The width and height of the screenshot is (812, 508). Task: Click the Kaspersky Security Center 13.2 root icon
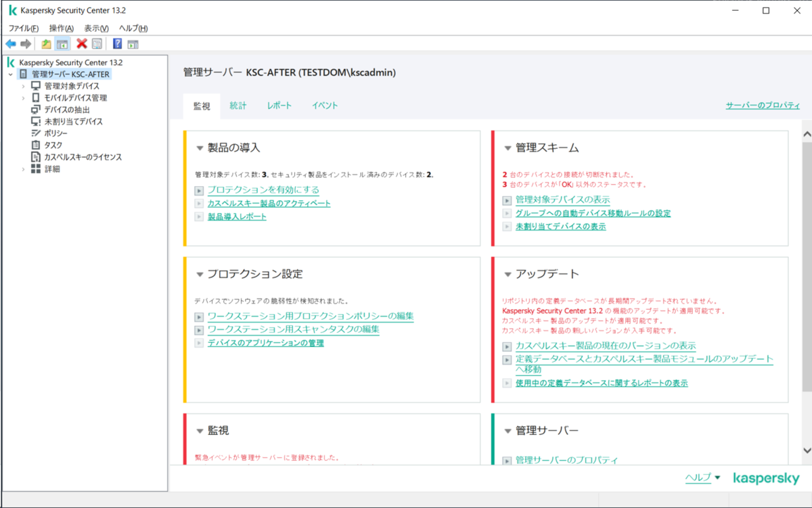tap(11, 62)
